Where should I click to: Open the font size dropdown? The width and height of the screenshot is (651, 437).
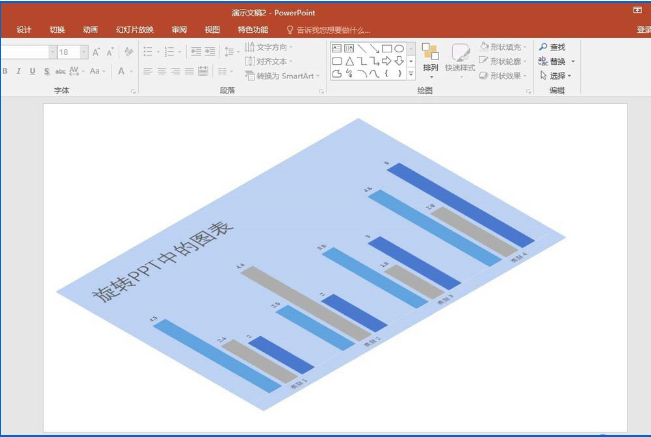pos(84,52)
